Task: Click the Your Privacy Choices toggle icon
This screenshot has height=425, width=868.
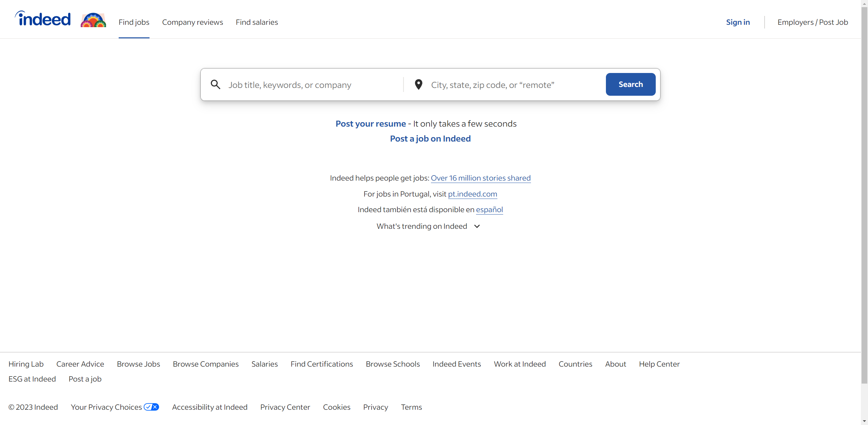Action: pos(151,407)
